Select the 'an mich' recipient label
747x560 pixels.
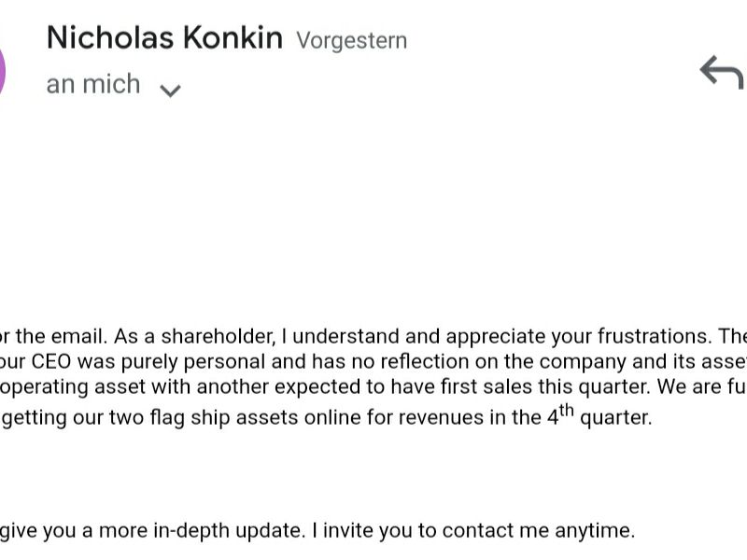(x=93, y=84)
